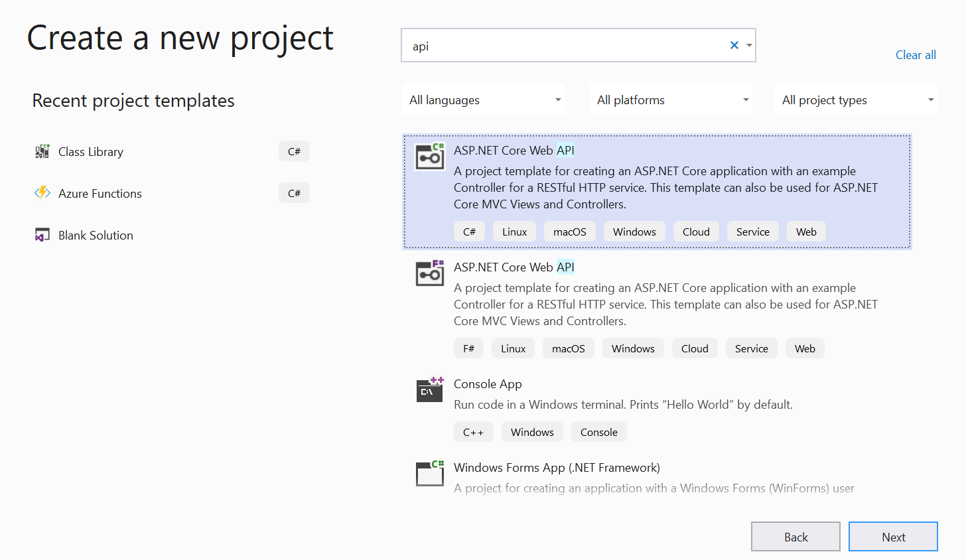Click the Cloud tag in the F# Web API result

click(695, 348)
